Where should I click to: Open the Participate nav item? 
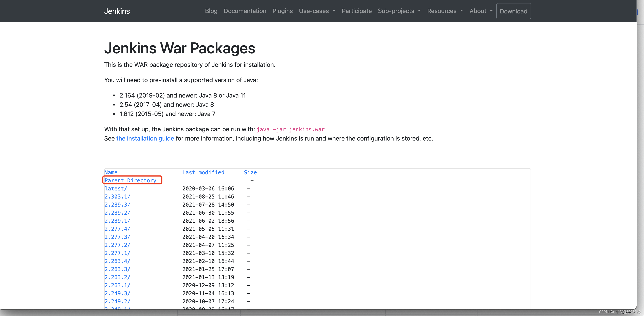pyautogui.click(x=356, y=11)
